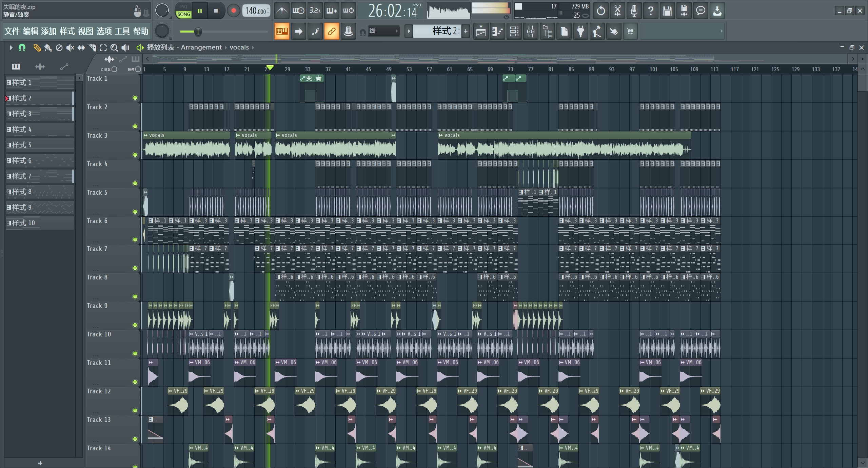The image size is (868, 468).
Task: Pause playback
Action: coord(200,11)
